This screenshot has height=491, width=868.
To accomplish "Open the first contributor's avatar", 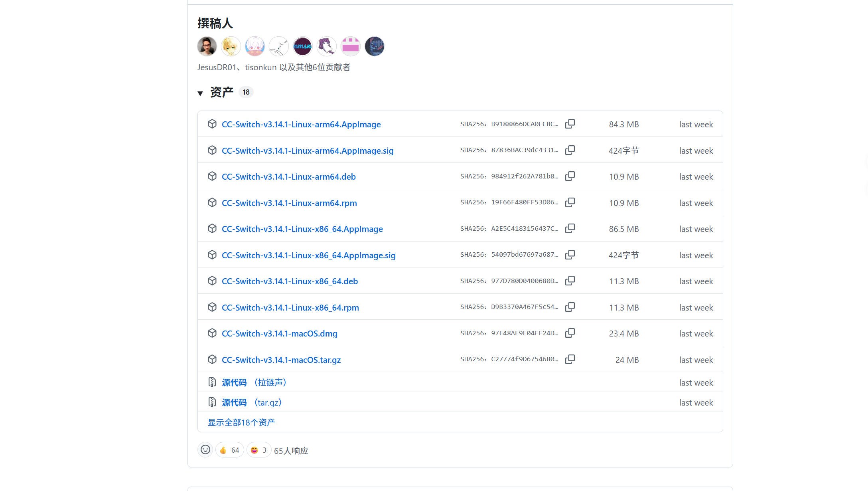I will (x=207, y=46).
